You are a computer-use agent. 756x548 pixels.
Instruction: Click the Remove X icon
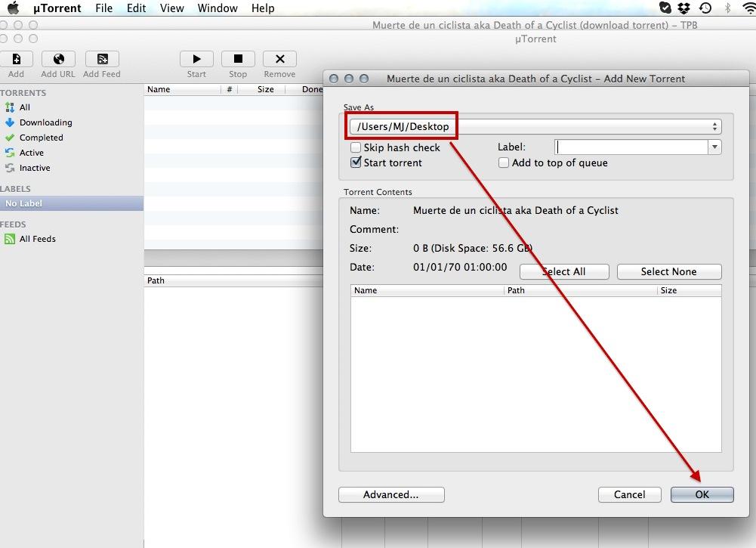(x=279, y=59)
